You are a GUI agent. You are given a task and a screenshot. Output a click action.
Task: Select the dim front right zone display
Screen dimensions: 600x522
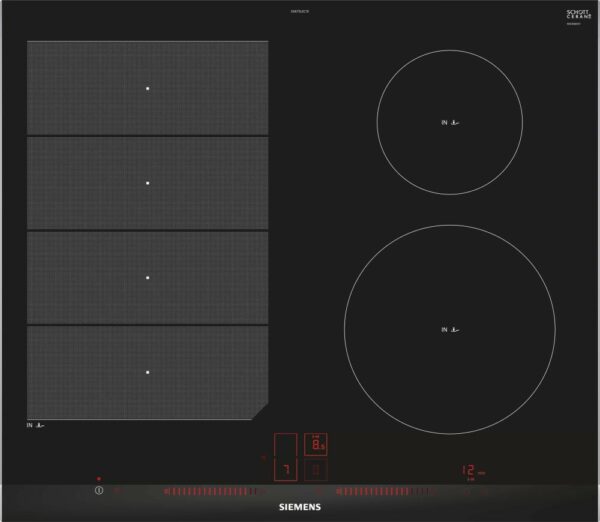pyautogui.click(x=316, y=470)
